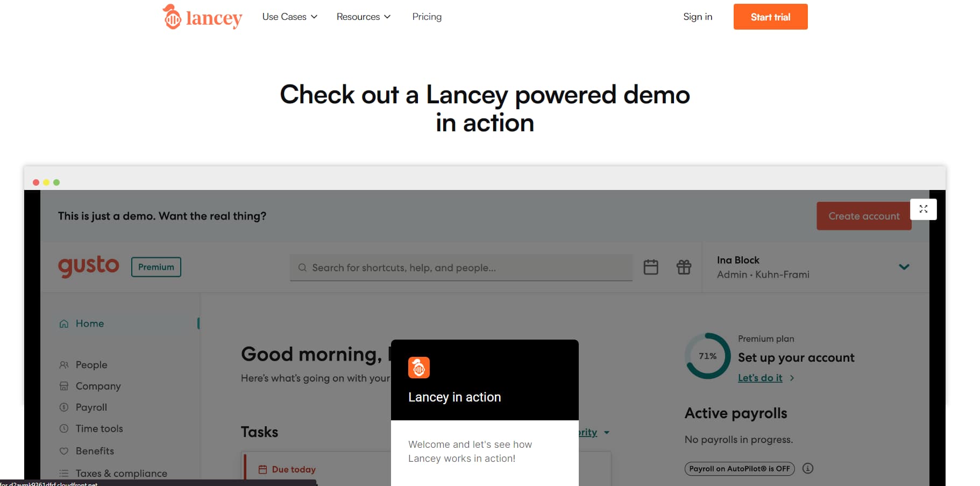
Task: Follow the Let's do it link
Action: pos(760,377)
